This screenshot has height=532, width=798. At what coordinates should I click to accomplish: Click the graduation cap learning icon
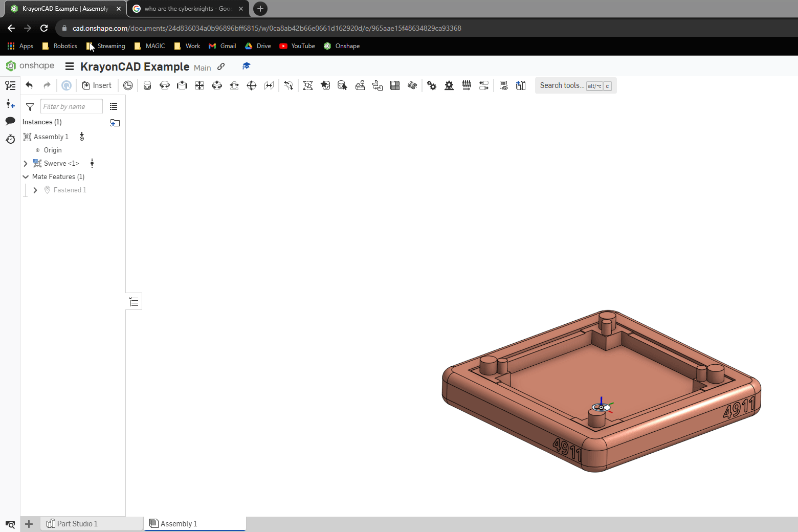click(x=247, y=66)
